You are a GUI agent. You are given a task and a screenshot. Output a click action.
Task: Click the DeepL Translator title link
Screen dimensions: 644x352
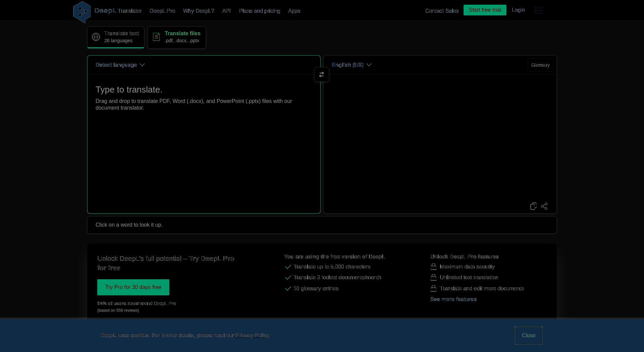(x=118, y=11)
